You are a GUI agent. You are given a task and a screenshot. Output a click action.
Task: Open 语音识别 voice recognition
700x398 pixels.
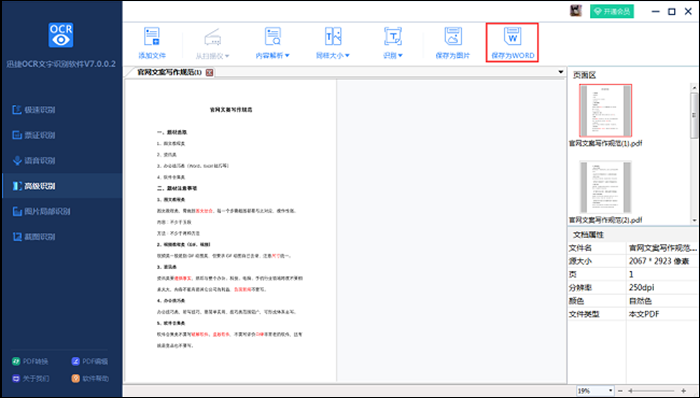pos(34,161)
